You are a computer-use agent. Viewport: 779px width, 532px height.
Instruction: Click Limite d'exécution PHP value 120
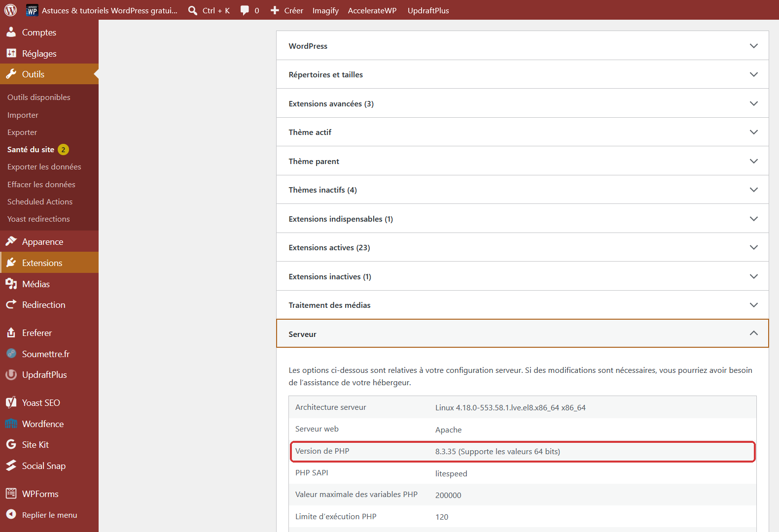tap(442, 517)
